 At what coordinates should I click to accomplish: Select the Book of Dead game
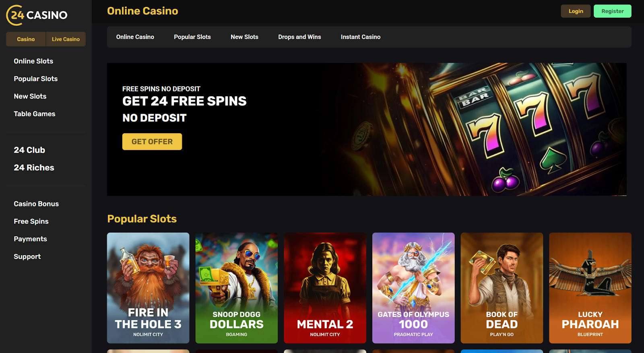point(502,288)
